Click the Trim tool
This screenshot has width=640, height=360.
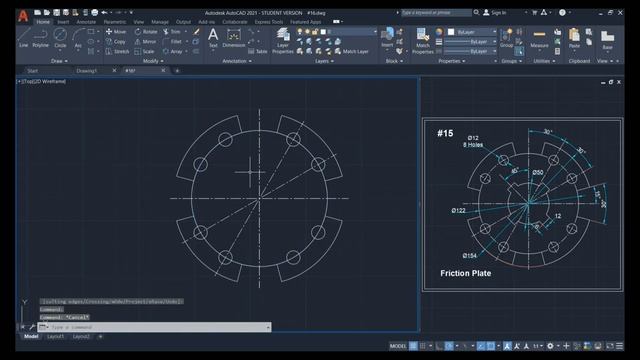(172, 31)
